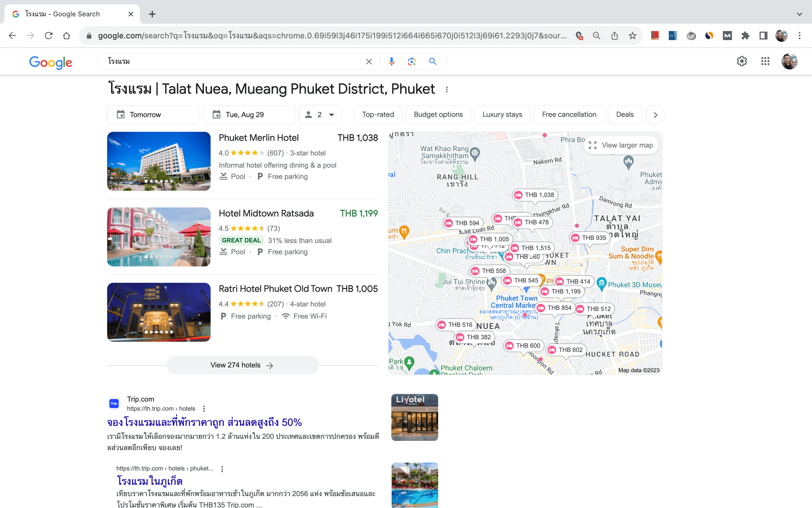Open more options next to hotel heading
The image size is (812, 508).
pos(447,90)
